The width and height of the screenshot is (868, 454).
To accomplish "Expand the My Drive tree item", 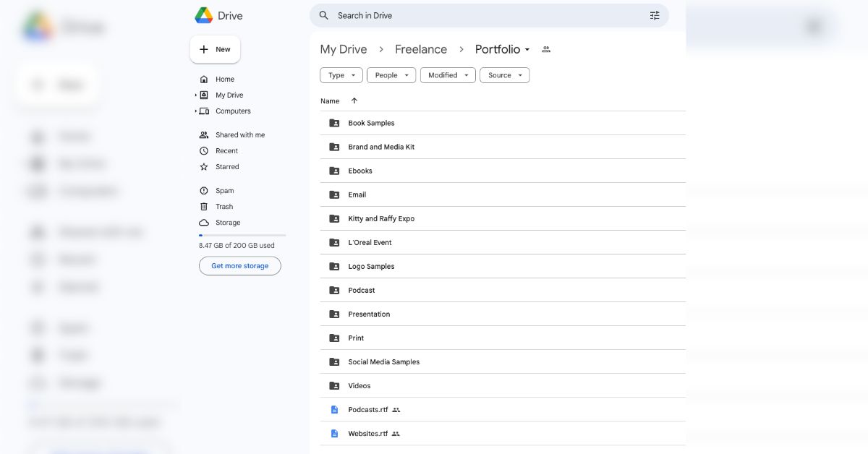I will 196,95.
